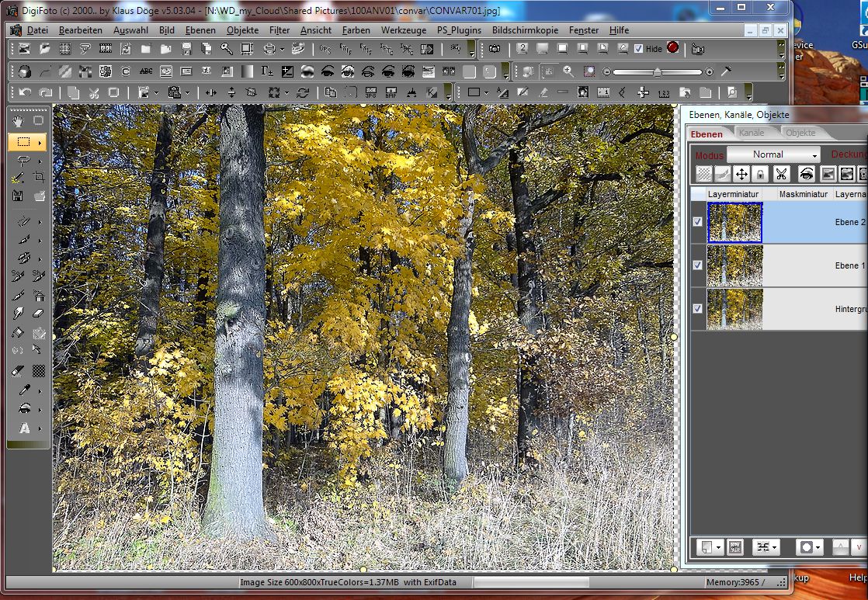Switch to the Kanäle tab
This screenshot has width=868, height=600.
752,133
